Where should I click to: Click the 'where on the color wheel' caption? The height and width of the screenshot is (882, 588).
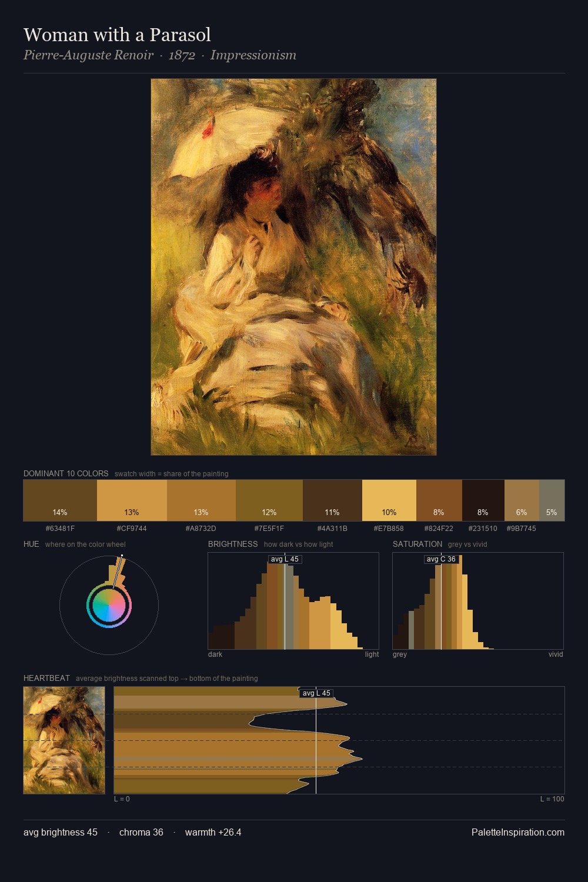coord(85,544)
